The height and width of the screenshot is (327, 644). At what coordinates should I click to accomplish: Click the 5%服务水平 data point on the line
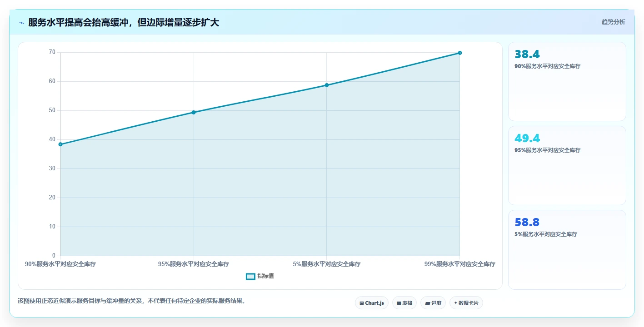tap(327, 85)
